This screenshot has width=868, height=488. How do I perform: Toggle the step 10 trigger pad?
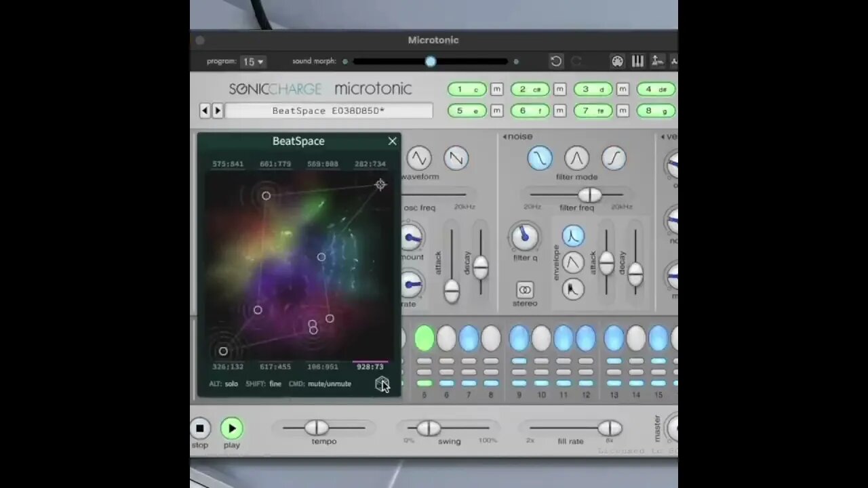[541, 338]
